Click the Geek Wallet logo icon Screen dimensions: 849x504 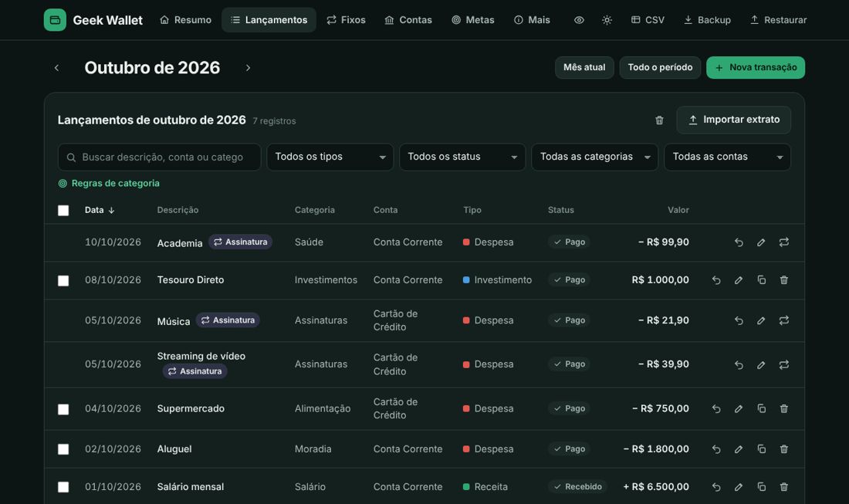tap(55, 20)
